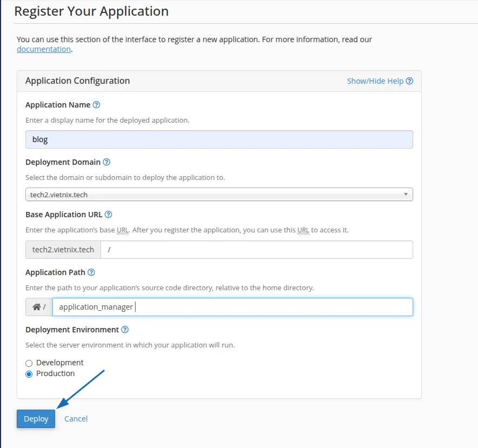Open the documentation link
This screenshot has width=478, height=448.
point(44,49)
